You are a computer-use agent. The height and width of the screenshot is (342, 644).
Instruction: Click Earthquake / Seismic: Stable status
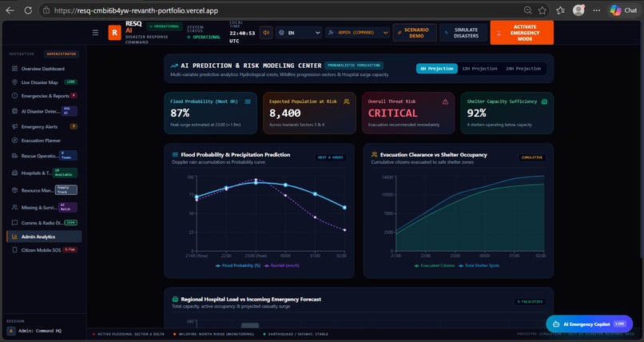click(296, 334)
